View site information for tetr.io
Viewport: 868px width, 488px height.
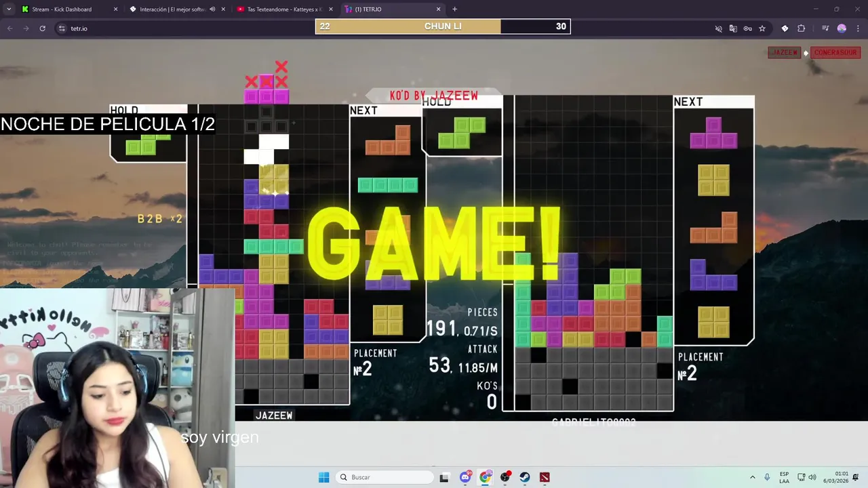62,28
